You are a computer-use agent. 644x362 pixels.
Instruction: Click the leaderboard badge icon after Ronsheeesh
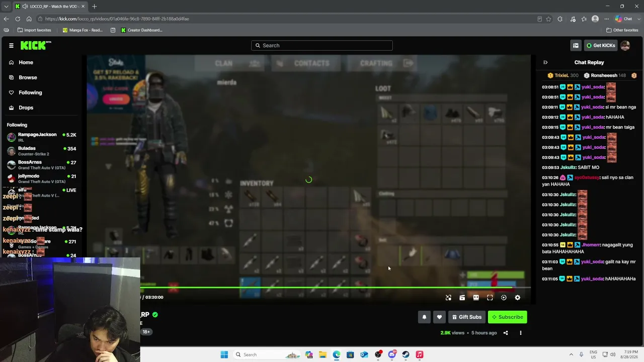[x=634, y=75]
